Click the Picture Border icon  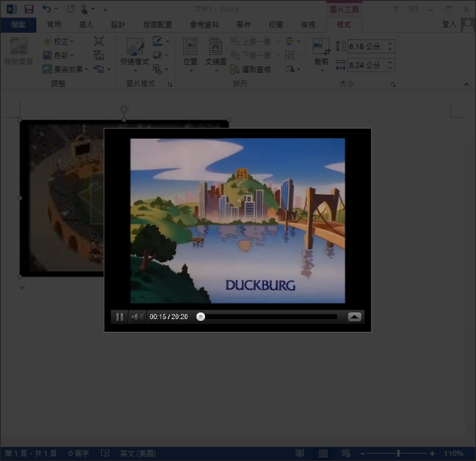tap(157, 41)
